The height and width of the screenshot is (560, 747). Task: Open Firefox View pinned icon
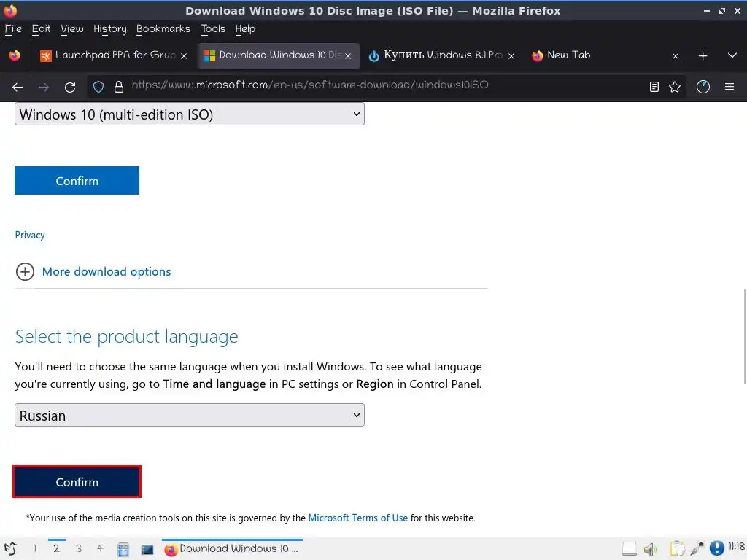(15, 55)
